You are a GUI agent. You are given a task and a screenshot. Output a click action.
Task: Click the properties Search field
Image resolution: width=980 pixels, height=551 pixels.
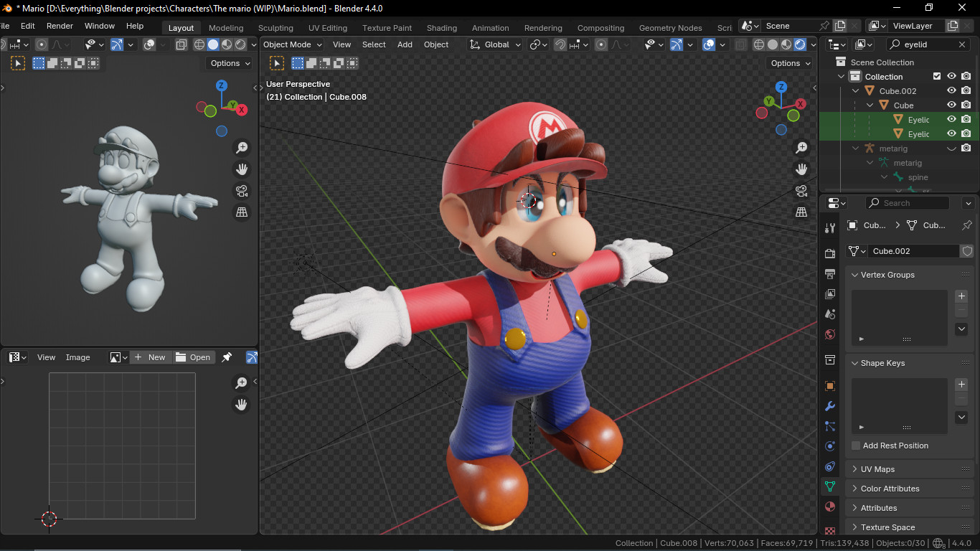point(908,203)
